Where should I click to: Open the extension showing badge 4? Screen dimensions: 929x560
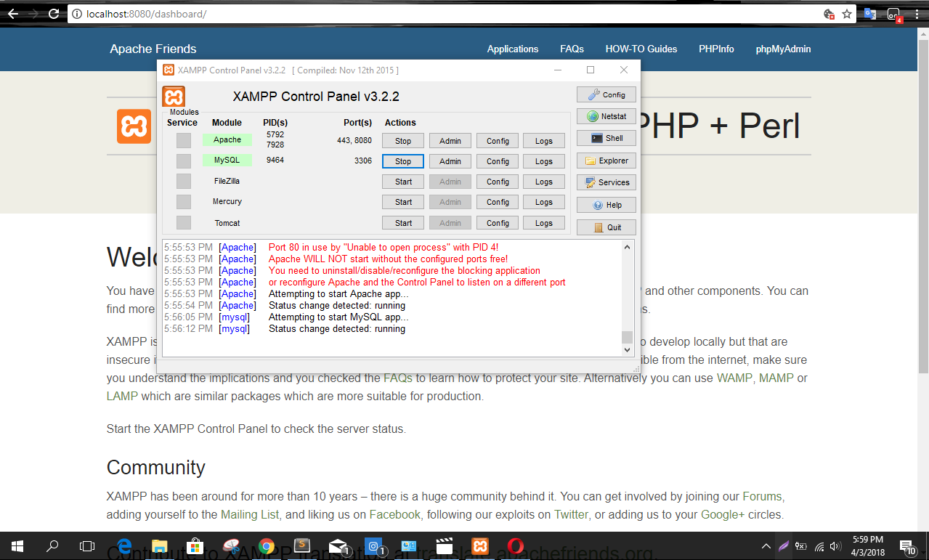coord(894,15)
